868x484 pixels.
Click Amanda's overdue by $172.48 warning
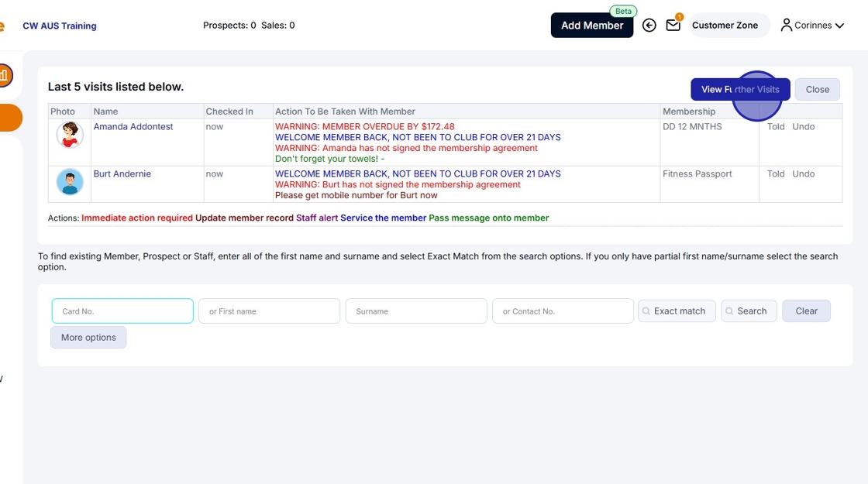[x=365, y=127]
